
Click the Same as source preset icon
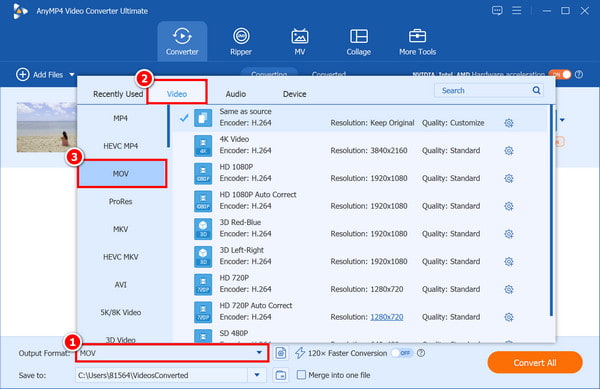[203, 118]
